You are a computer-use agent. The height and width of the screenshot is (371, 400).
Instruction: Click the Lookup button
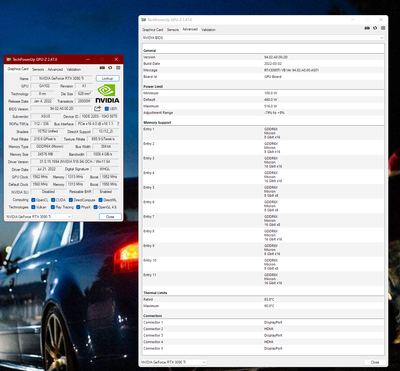point(107,78)
